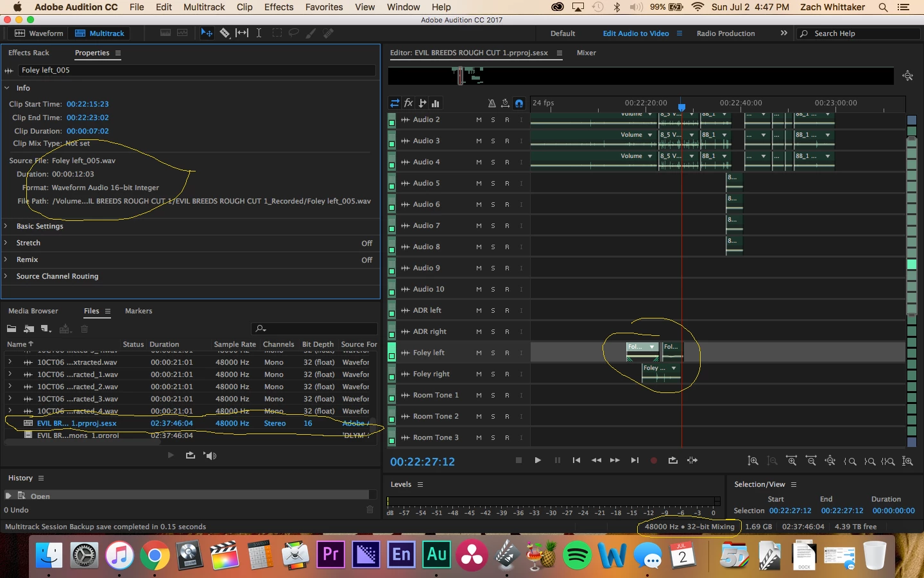Screen dimensions: 924x578
Task: Click the Open File folder icon
Action: [x=12, y=329]
